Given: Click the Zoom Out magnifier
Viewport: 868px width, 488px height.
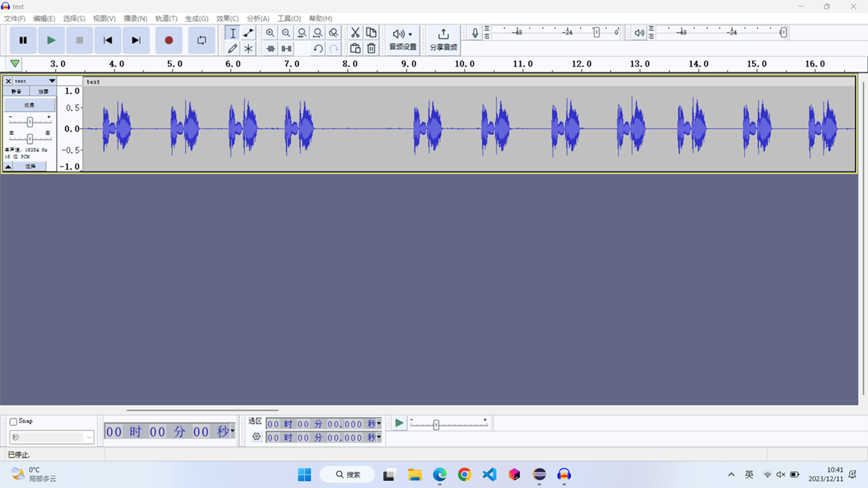Looking at the screenshot, I should tap(286, 33).
